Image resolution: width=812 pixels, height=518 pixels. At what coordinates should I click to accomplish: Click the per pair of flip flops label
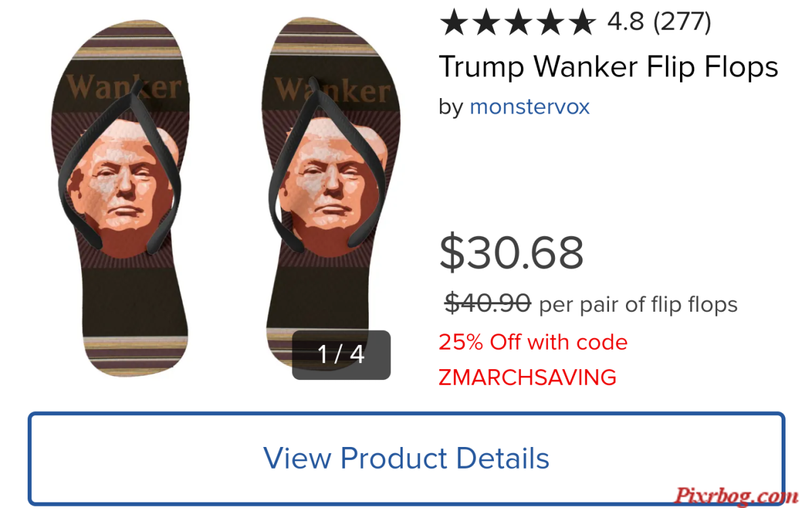point(638,305)
